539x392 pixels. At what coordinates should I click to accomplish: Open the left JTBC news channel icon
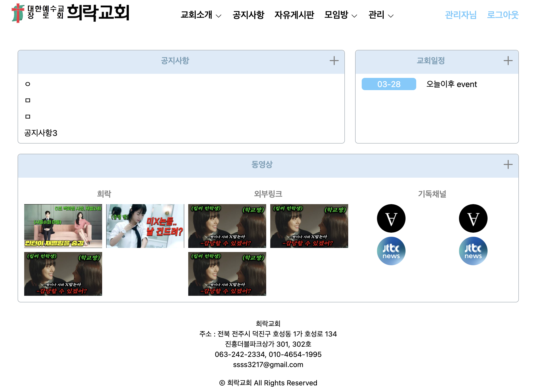pyautogui.click(x=391, y=251)
